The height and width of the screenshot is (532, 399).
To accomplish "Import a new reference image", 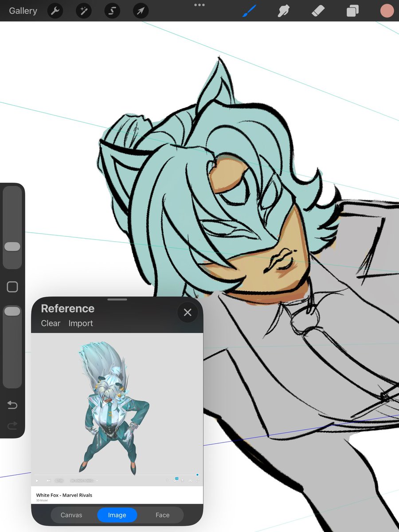I will (x=81, y=323).
